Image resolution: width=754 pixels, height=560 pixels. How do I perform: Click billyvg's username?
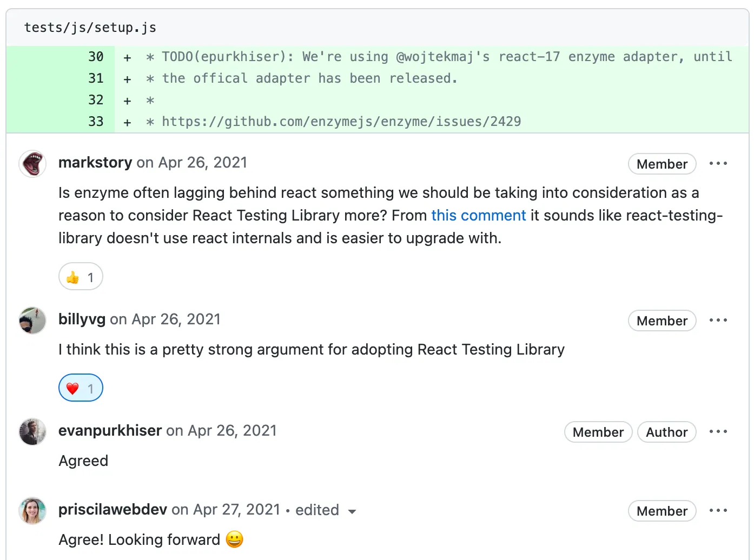click(x=82, y=319)
